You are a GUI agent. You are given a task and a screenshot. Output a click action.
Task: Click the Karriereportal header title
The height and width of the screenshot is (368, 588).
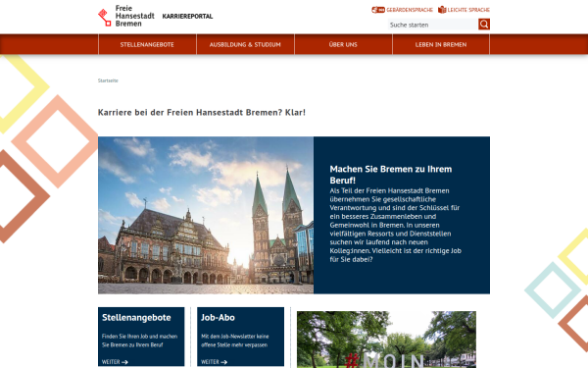pos(187,16)
